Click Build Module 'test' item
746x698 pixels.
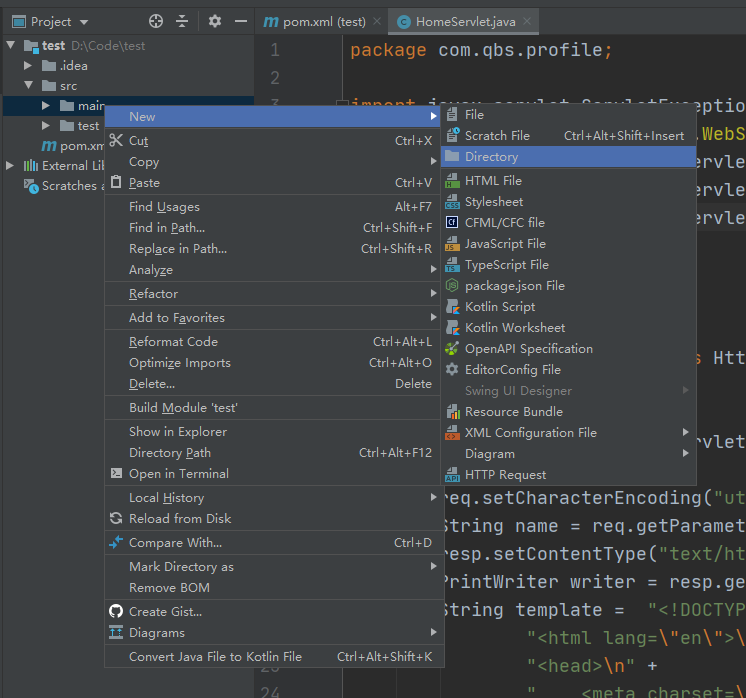point(183,408)
